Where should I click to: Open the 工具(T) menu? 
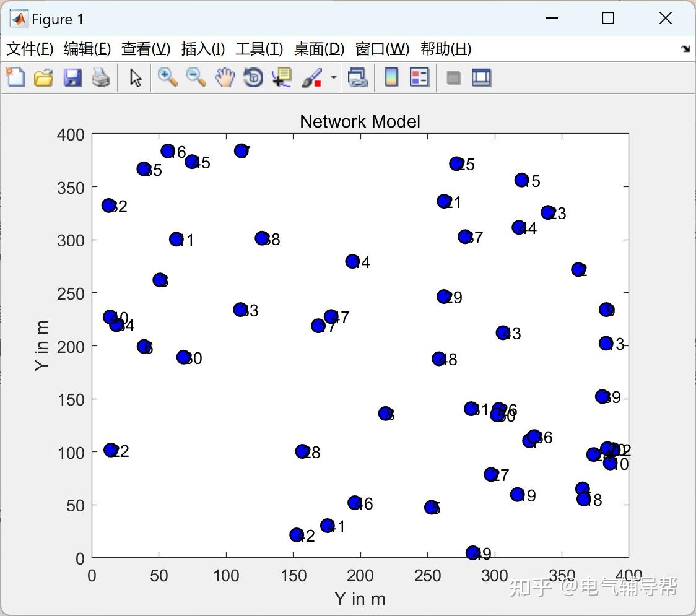tap(259, 49)
